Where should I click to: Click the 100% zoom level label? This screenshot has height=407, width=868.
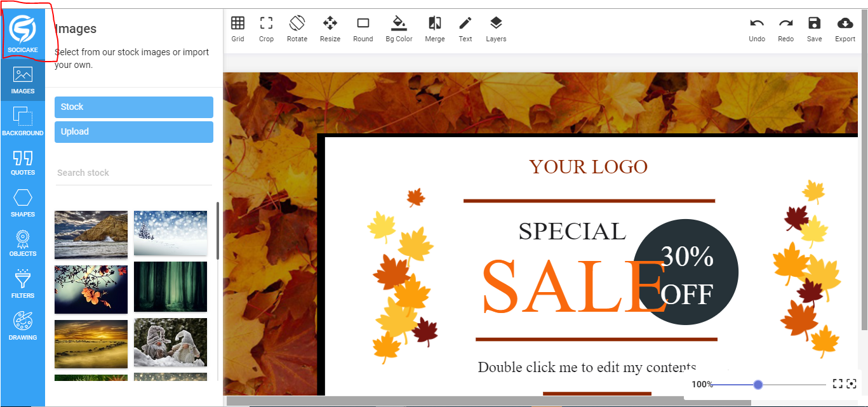[702, 384]
